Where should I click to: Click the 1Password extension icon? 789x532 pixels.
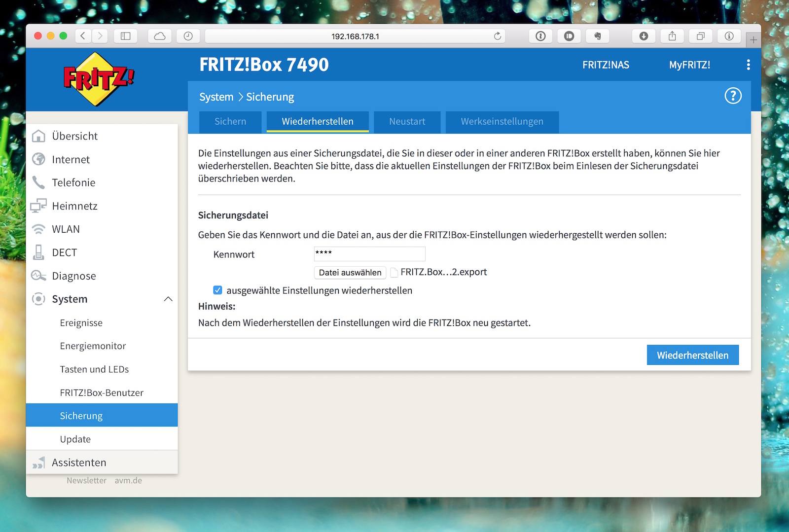click(540, 36)
